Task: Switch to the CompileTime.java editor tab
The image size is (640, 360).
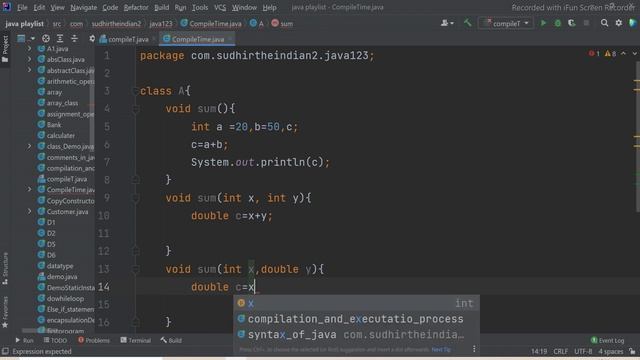Action: [198, 39]
